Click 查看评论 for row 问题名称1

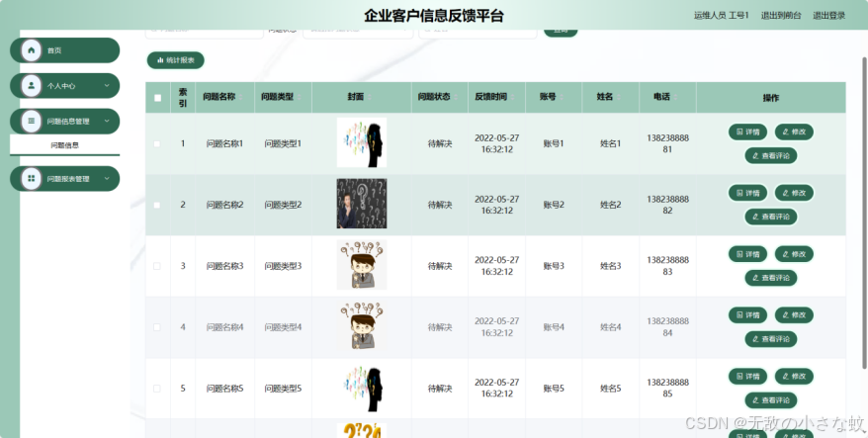770,155
